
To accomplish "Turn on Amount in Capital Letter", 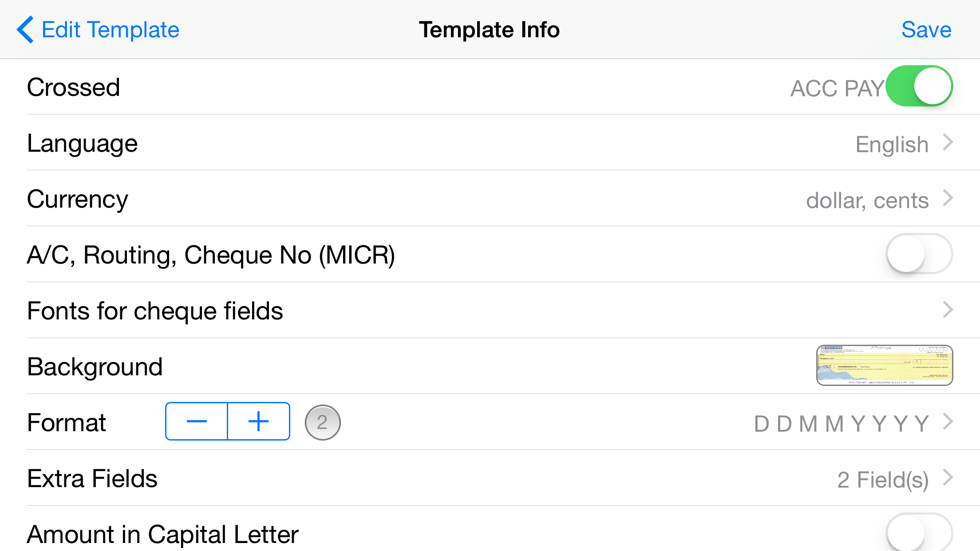I will [x=919, y=532].
